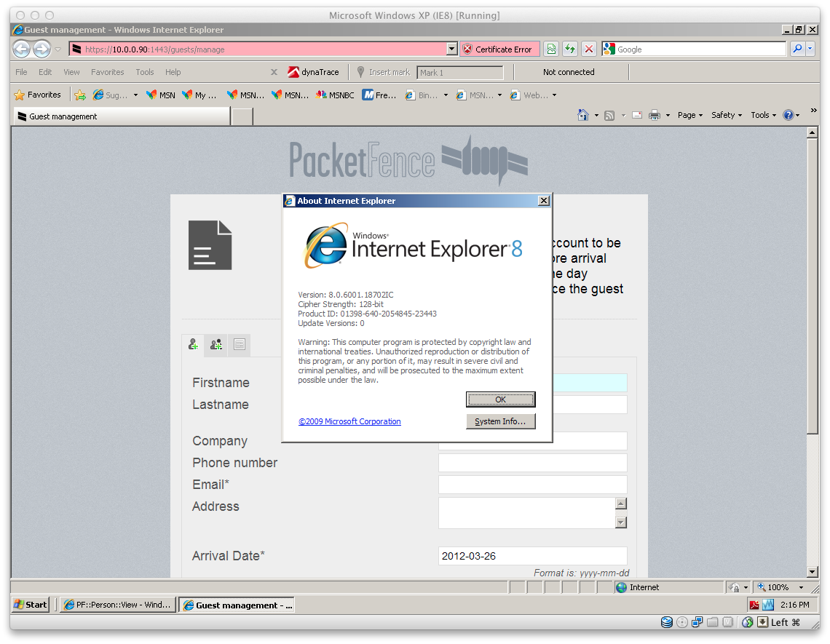Open the Safety dropdown menu
This screenshot has height=644, width=830.
tap(726, 115)
